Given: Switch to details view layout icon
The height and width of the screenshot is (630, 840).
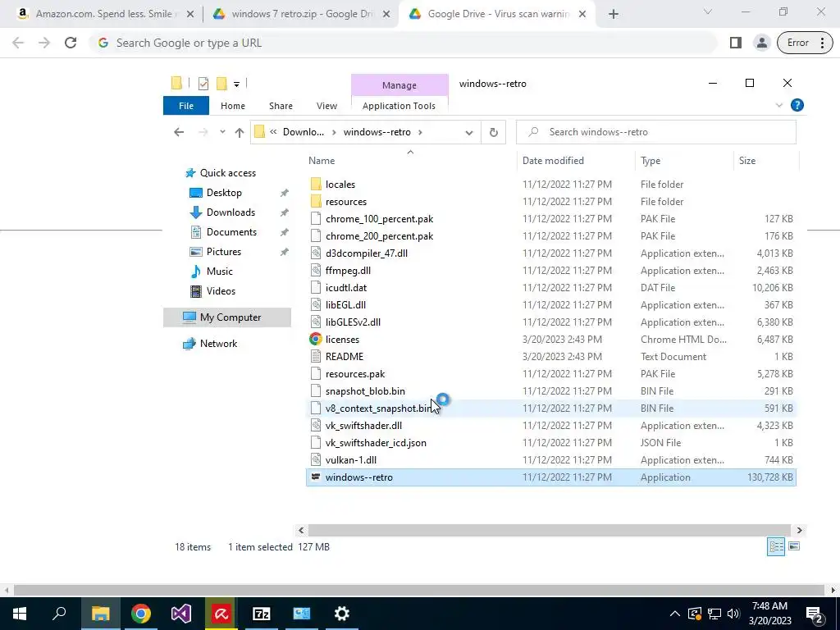Looking at the screenshot, I should click(776, 546).
